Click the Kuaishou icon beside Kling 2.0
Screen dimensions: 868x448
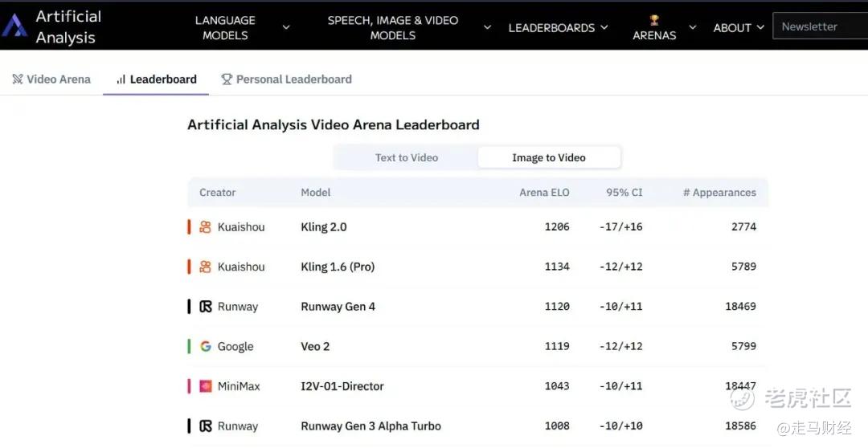(206, 226)
